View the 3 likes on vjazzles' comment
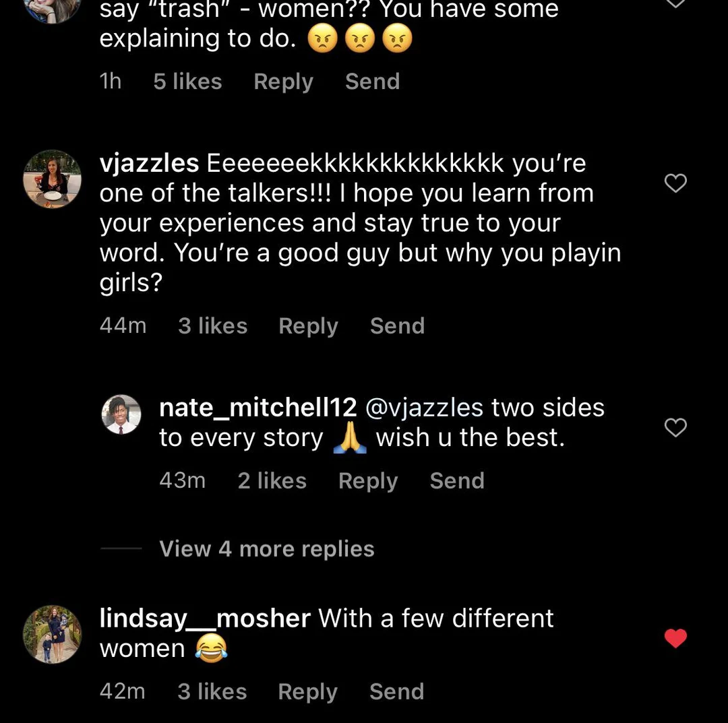The image size is (728, 723). 212,325
